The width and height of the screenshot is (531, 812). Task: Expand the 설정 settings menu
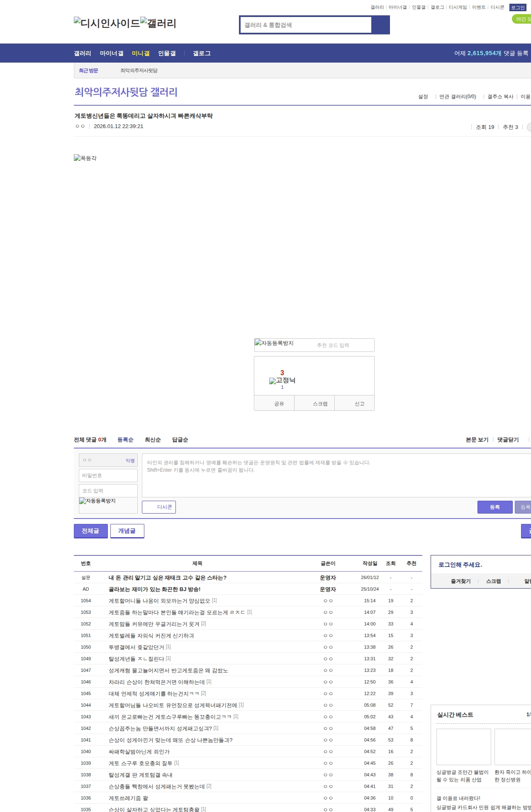click(x=423, y=97)
